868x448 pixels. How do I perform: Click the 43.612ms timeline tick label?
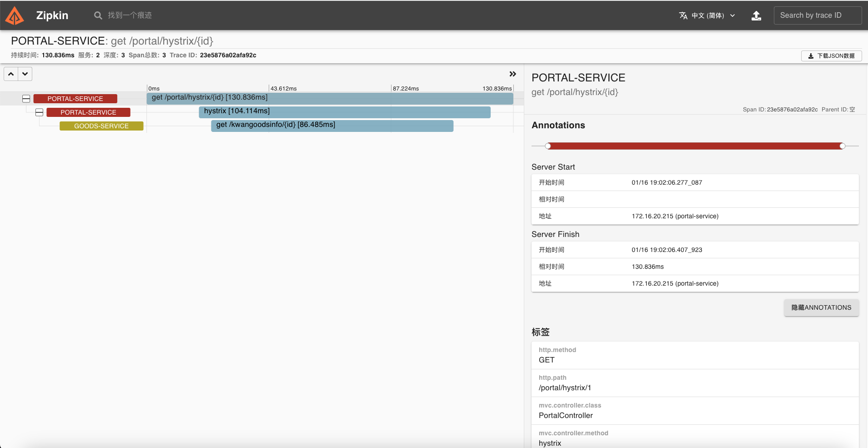(x=284, y=88)
